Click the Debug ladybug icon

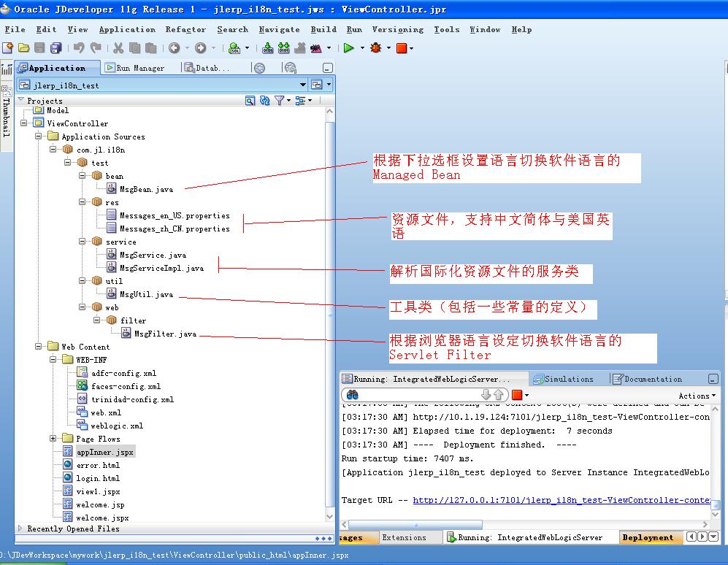(x=375, y=47)
